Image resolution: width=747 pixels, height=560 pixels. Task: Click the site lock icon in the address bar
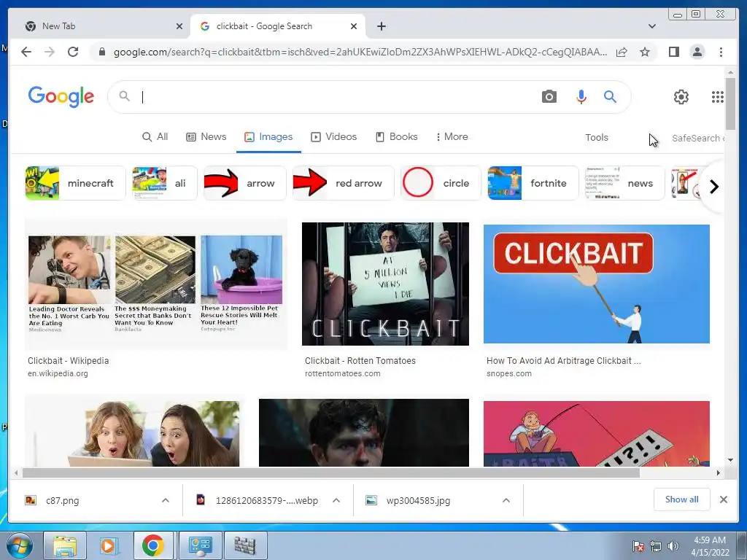tap(102, 52)
